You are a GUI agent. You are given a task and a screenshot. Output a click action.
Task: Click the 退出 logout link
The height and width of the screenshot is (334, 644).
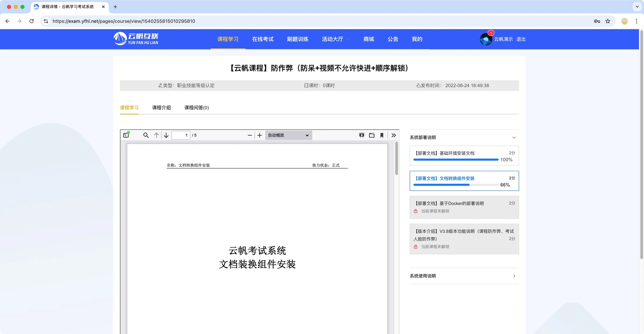point(521,39)
